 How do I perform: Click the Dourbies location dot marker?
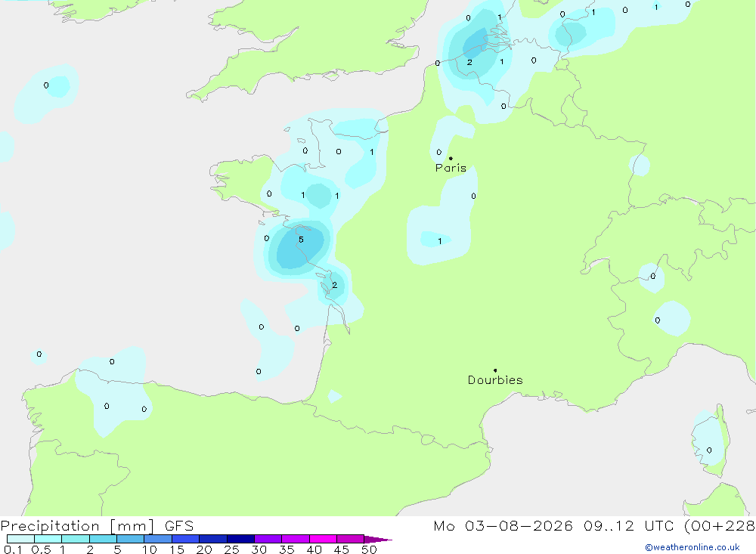point(495,370)
